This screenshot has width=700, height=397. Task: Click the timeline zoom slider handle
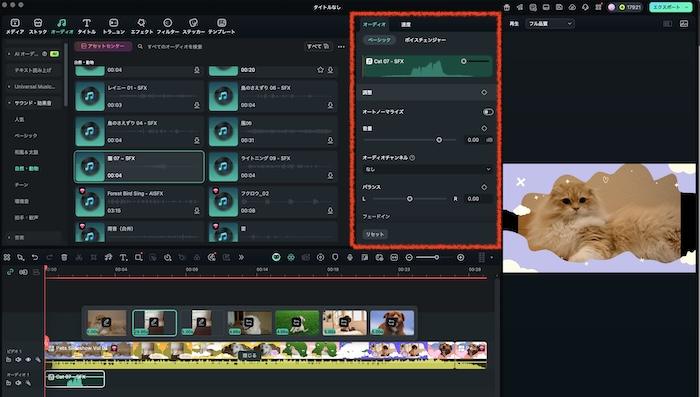(437, 257)
